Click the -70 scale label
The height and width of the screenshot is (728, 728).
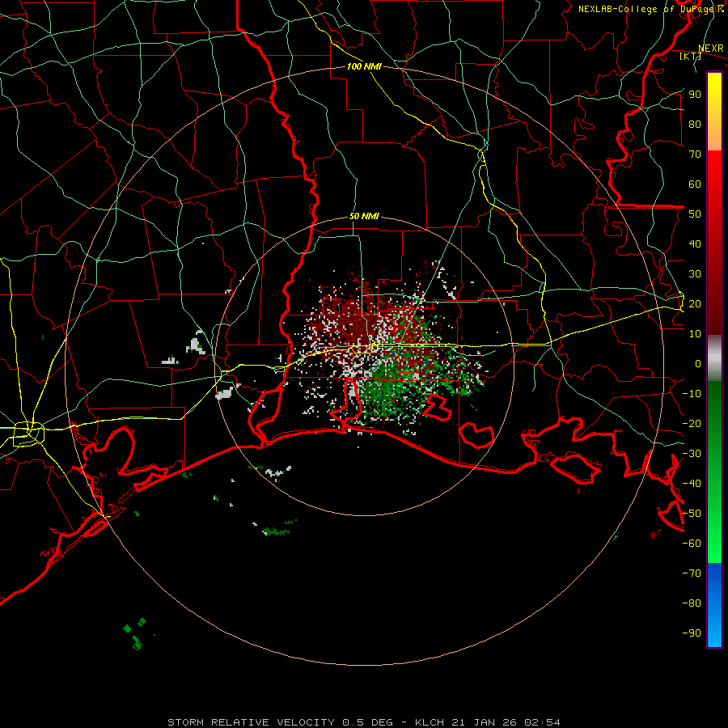tap(692, 574)
